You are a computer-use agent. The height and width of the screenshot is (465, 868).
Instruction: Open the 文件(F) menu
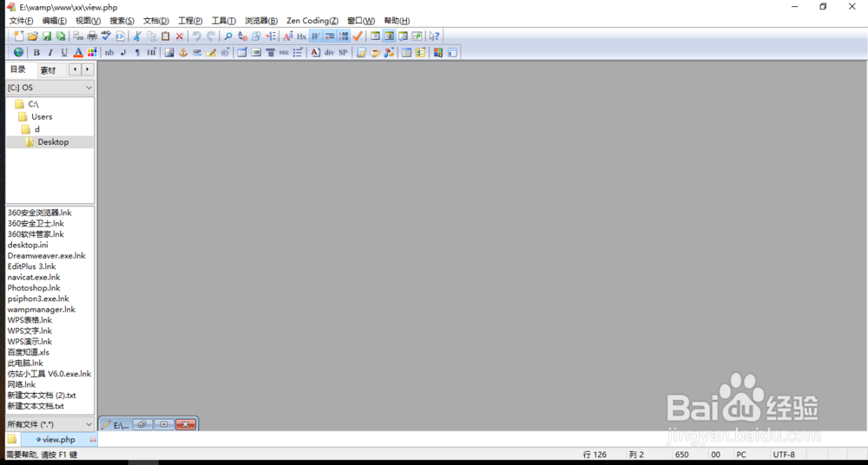(21, 21)
